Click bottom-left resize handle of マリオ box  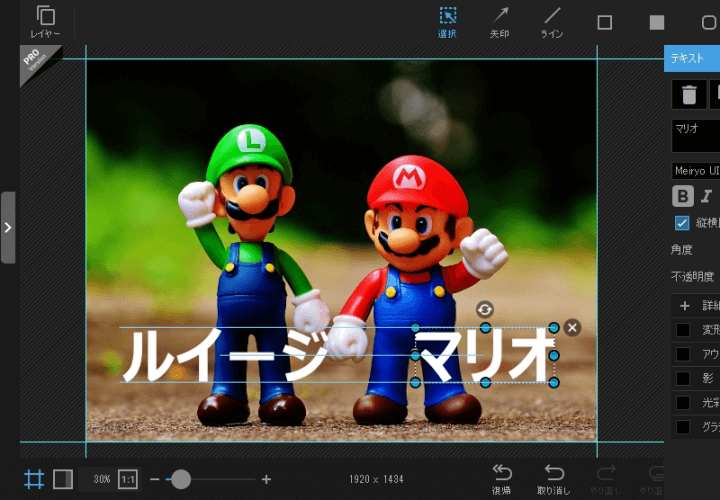pyautogui.click(x=415, y=382)
